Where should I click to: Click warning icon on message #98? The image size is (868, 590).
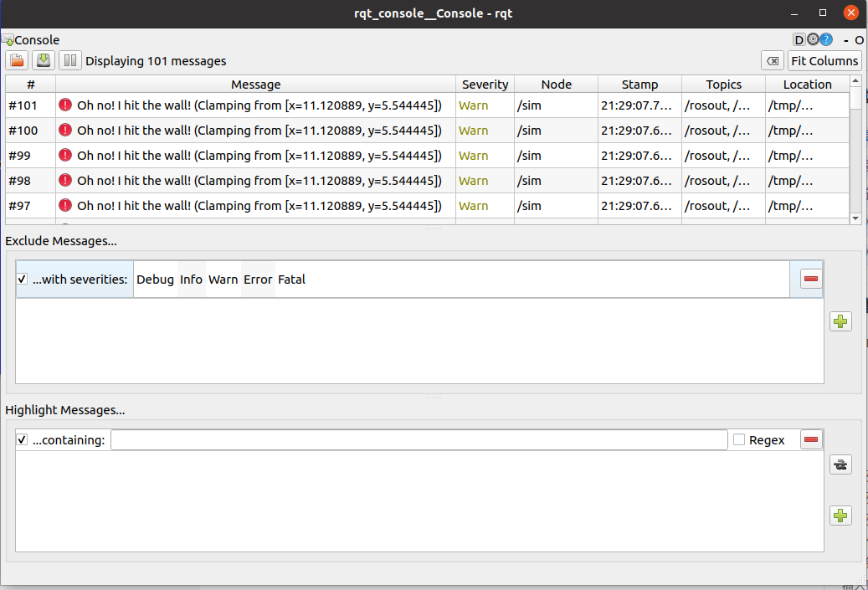click(65, 180)
